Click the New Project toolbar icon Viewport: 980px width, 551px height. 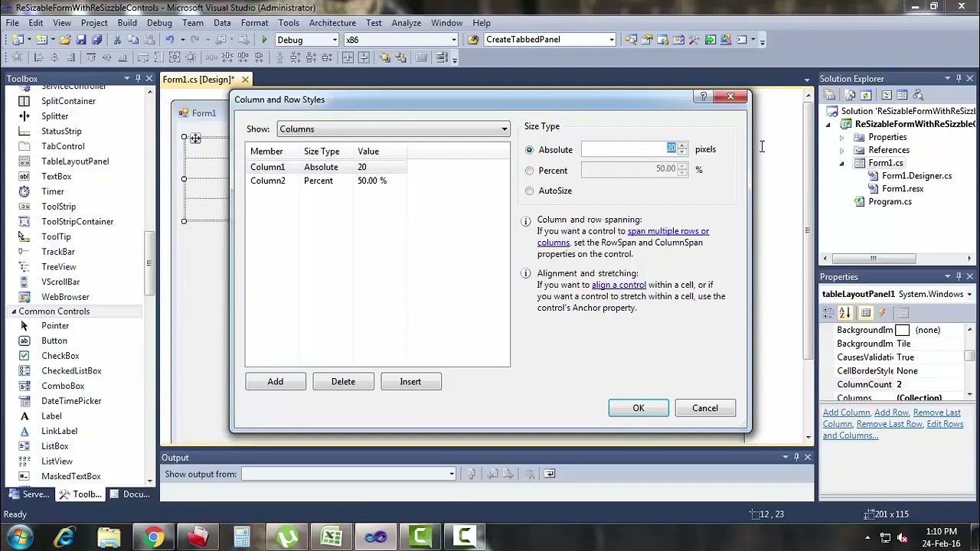tap(18, 40)
